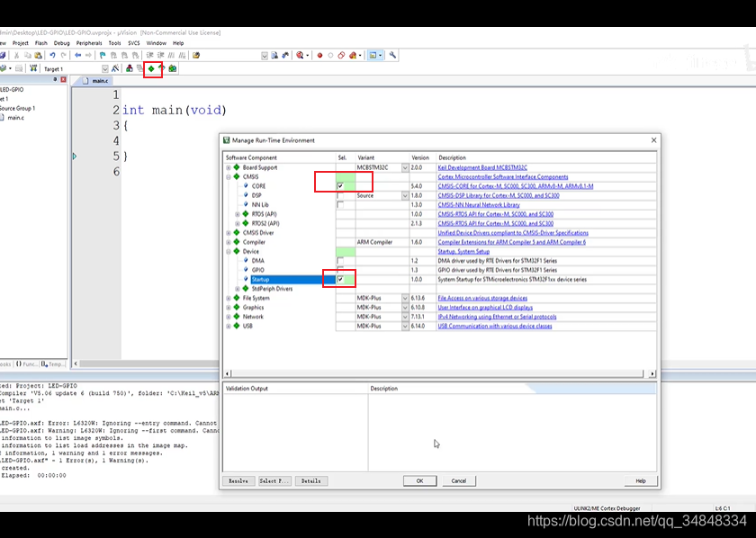This screenshot has width=756, height=538.
Task: Open Manage Run-Time Environment from toolbar
Action: point(151,69)
